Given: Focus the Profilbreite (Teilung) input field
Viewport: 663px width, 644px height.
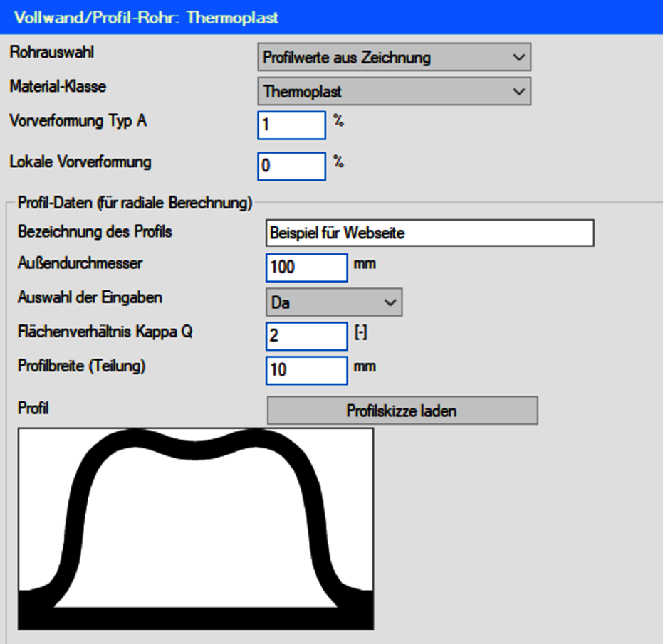Looking at the screenshot, I should click(x=306, y=370).
